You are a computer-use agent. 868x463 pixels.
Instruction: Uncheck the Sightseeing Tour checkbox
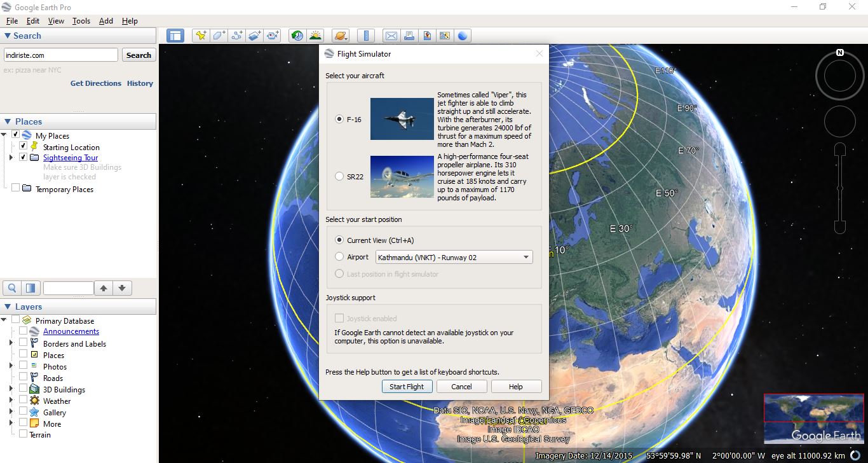point(24,157)
